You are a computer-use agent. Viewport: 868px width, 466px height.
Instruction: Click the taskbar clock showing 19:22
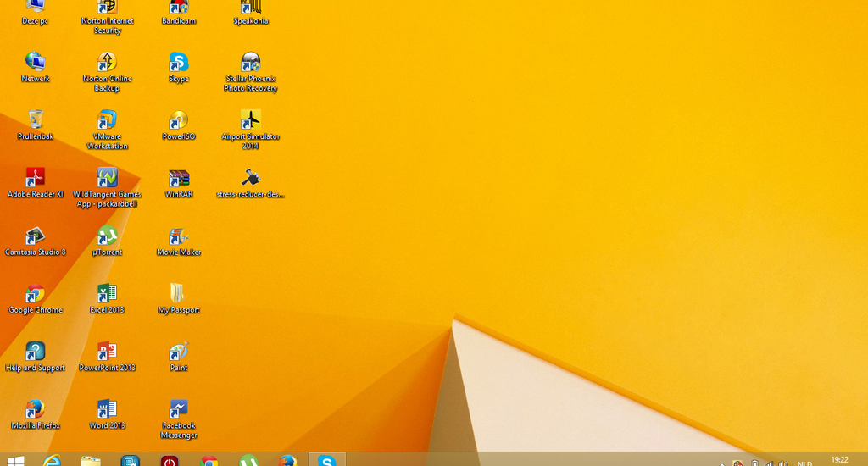coord(839,460)
